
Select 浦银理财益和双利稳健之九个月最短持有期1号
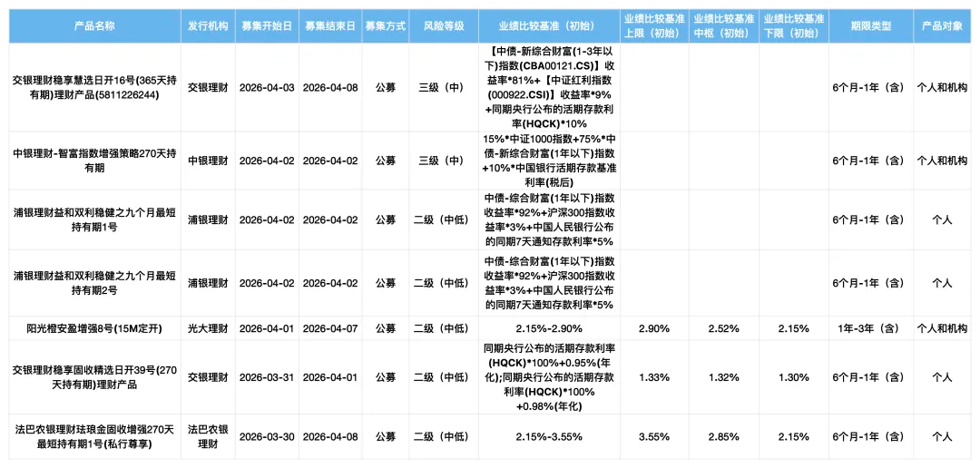pos(95,219)
